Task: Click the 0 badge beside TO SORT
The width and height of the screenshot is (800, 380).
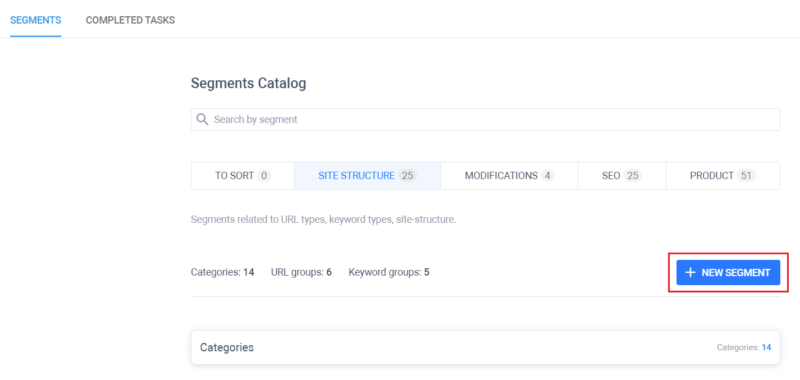Action: [x=263, y=176]
